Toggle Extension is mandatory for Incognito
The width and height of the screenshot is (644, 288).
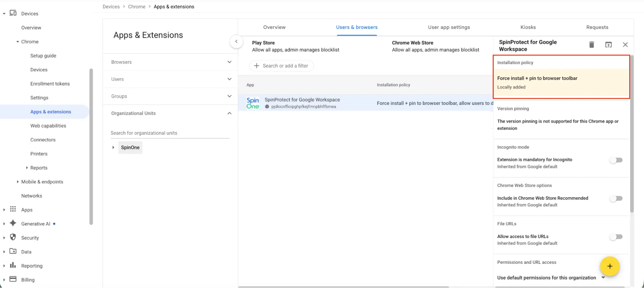tap(616, 160)
